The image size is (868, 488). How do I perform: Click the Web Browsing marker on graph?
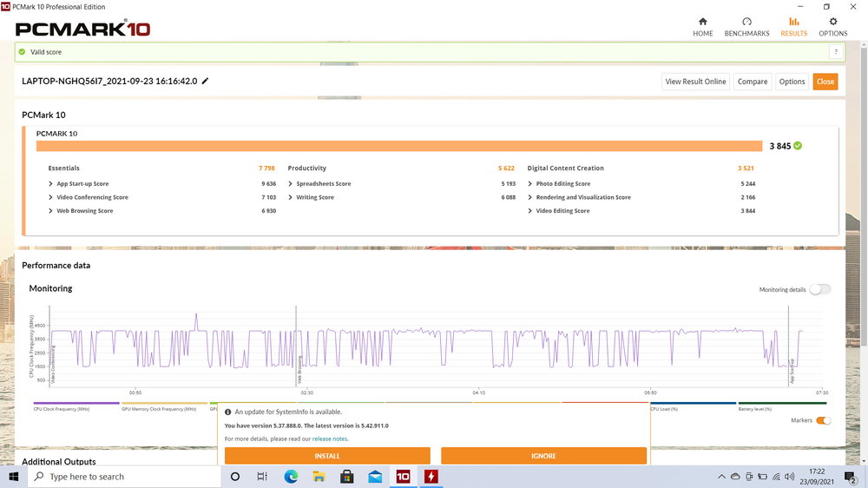point(299,369)
